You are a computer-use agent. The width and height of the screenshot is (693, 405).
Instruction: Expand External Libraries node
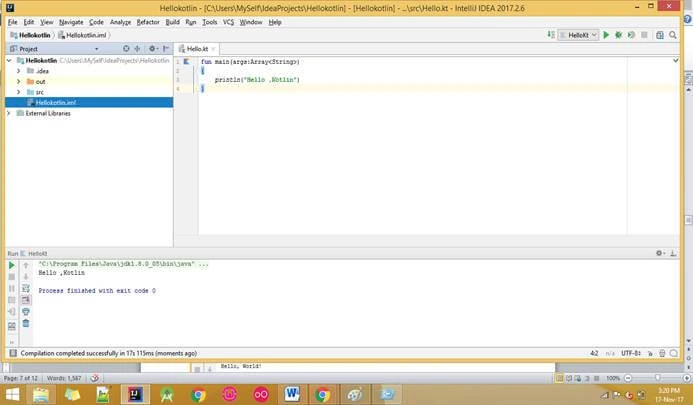pos(9,113)
